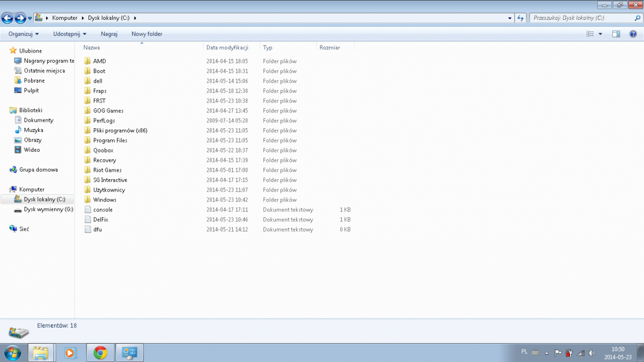
Task: Select the PerfLogs folder icon
Action: coord(88,121)
